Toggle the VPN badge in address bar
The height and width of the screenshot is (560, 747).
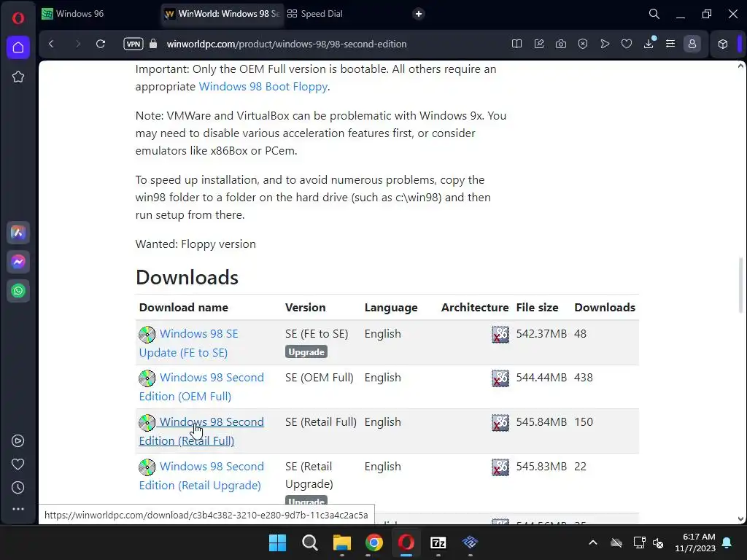(133, 44)
